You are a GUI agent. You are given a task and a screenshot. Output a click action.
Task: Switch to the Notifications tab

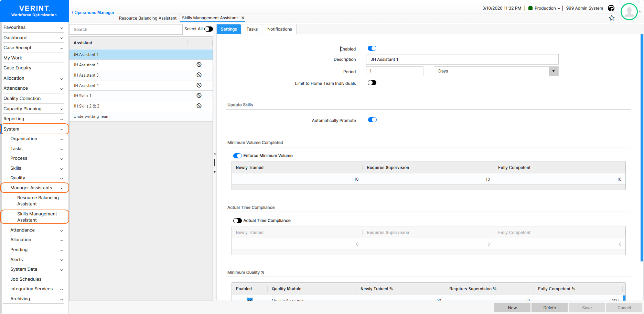(279, 29)
